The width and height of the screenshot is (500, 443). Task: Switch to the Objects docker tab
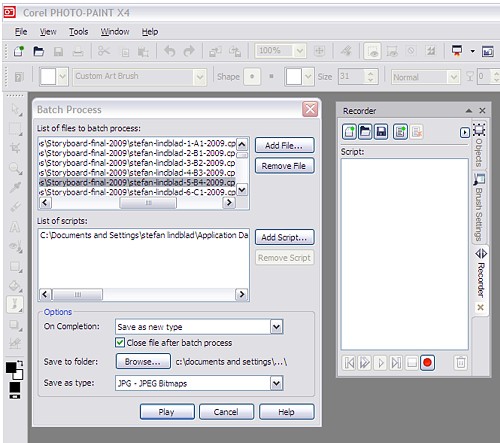pos(479,145)
